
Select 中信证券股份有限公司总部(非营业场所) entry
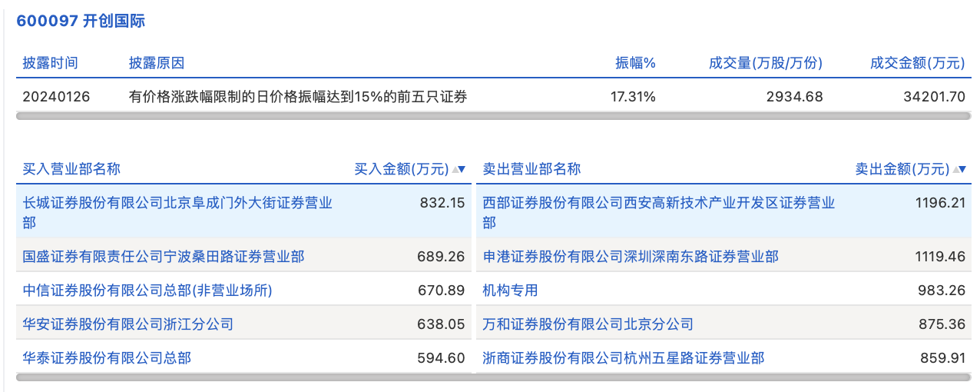147,290
